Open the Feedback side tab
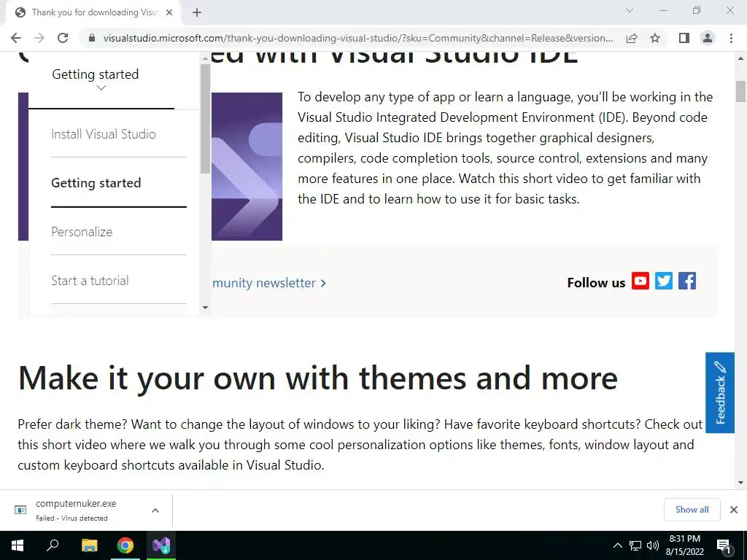This screenshot has width=747, height=560. tap(720, 393)
